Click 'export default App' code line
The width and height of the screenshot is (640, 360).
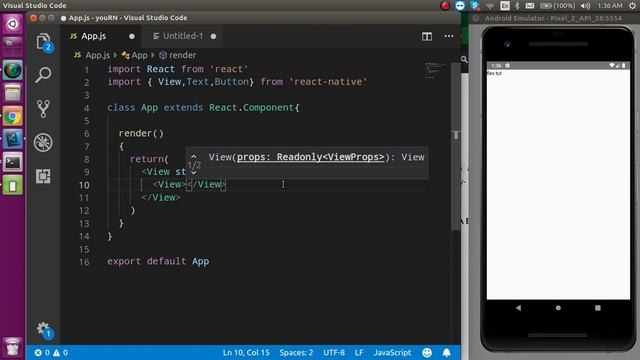(158, 261)
